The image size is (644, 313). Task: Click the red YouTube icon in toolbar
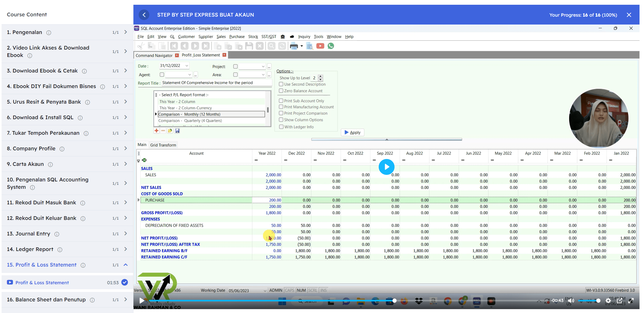[320, 46]
